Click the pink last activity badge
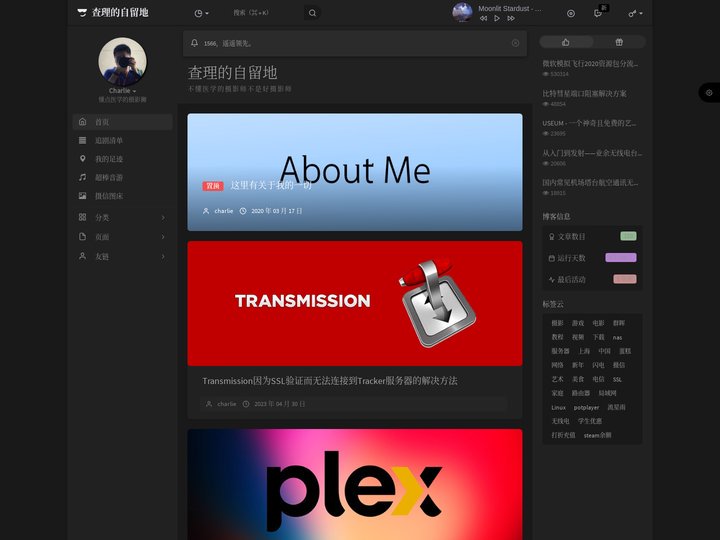This screenshot has height=540, width=720. pyautogui.click(x=625, y=279)
